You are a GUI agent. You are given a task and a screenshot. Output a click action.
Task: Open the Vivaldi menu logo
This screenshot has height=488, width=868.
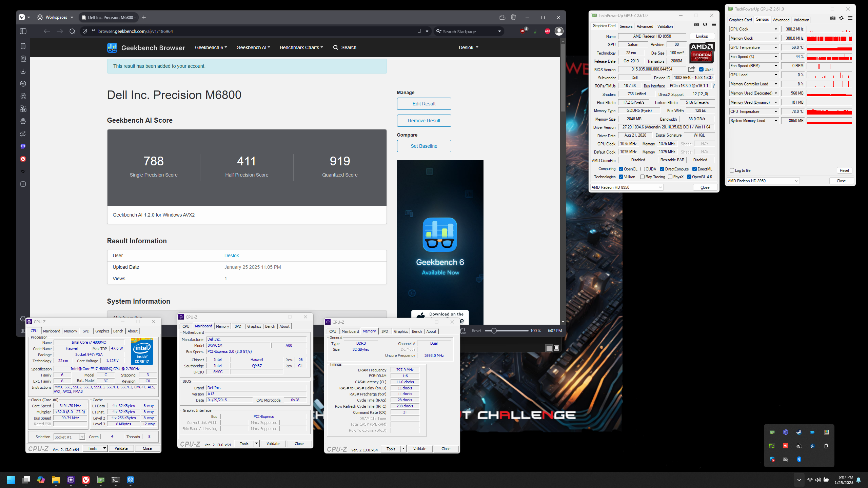tap(22, 17)
